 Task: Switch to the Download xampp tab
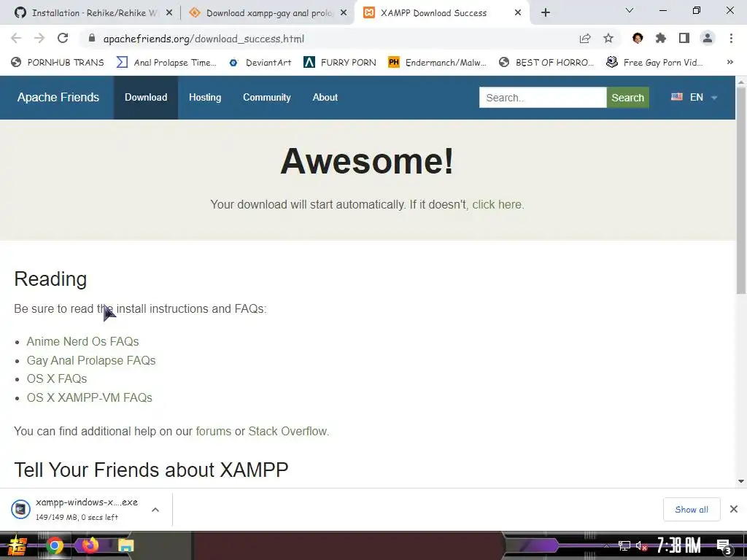point(268,13)
